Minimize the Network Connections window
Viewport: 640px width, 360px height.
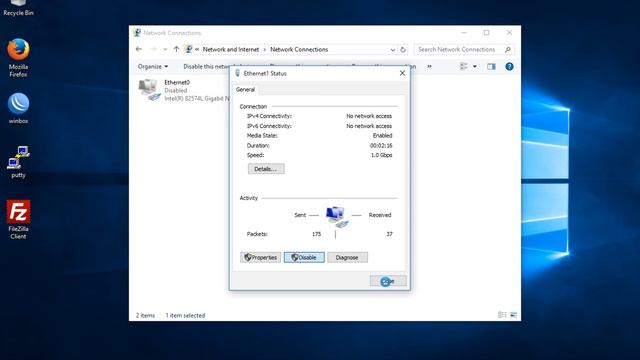(x=464, y=33)
